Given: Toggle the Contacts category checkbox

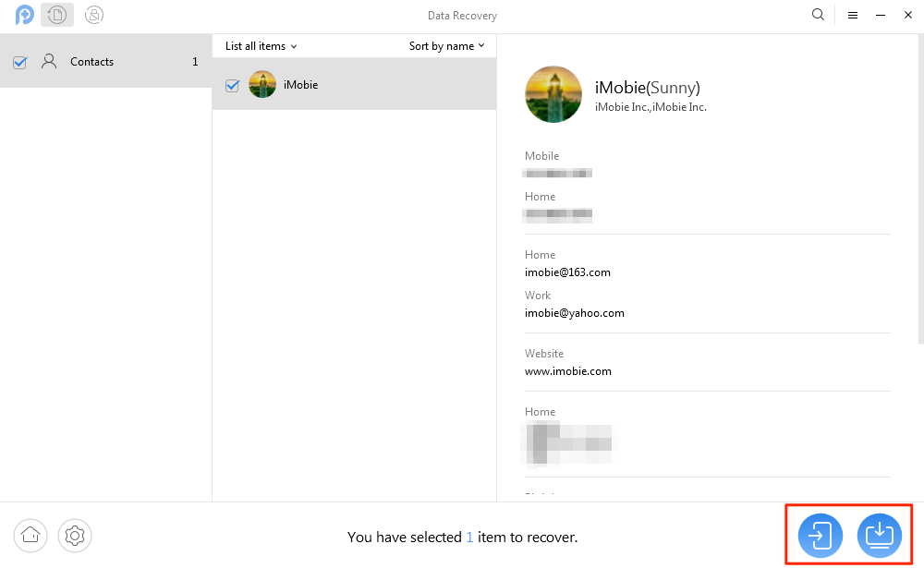Looking at the screenshot, I should [20, 62].
